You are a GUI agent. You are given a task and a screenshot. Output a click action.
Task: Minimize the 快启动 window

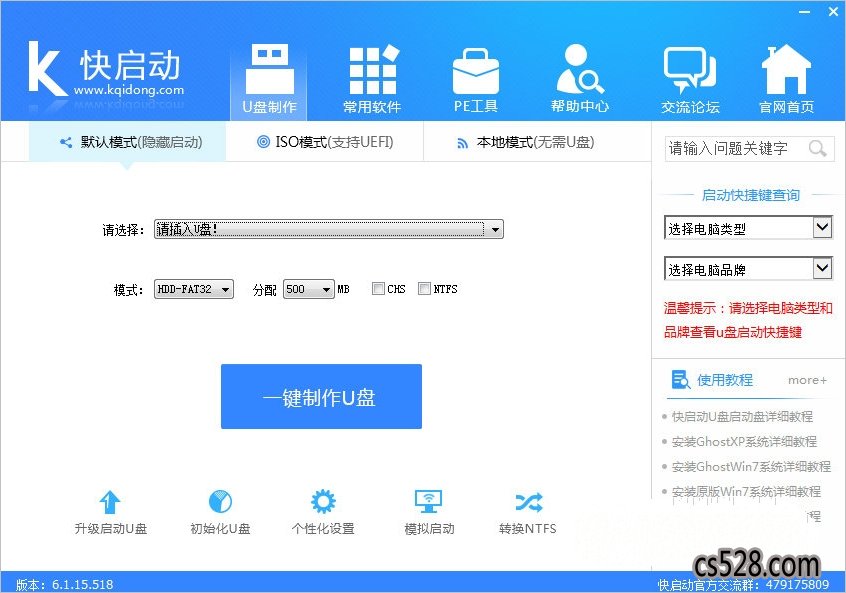[804, 11]
